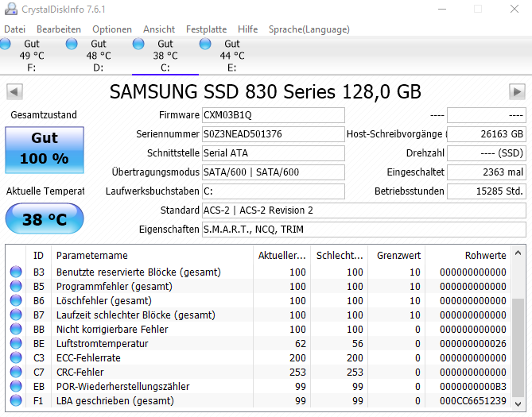The height and width of the screenshot is (417, 532).
Task: Click status orb of row B3
Action: tap(16, 272)
